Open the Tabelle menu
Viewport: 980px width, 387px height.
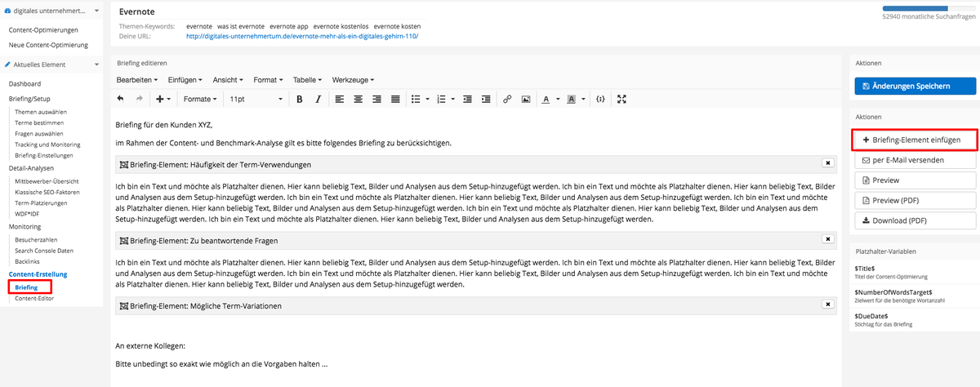coord(308,80)
